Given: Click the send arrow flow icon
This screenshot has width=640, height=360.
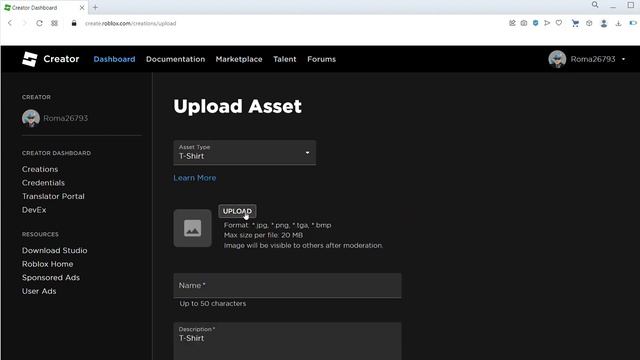Looking at the screenshot, I should point(547,23).
